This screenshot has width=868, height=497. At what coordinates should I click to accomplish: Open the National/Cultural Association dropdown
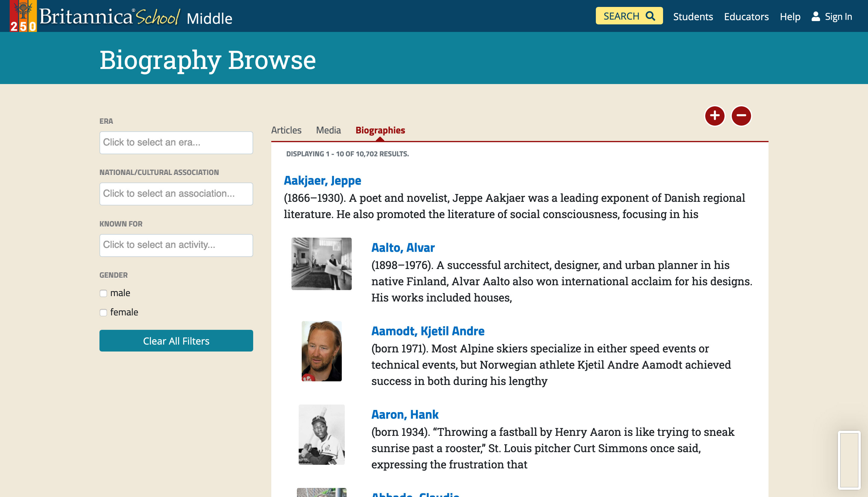(x=176, y=194)
